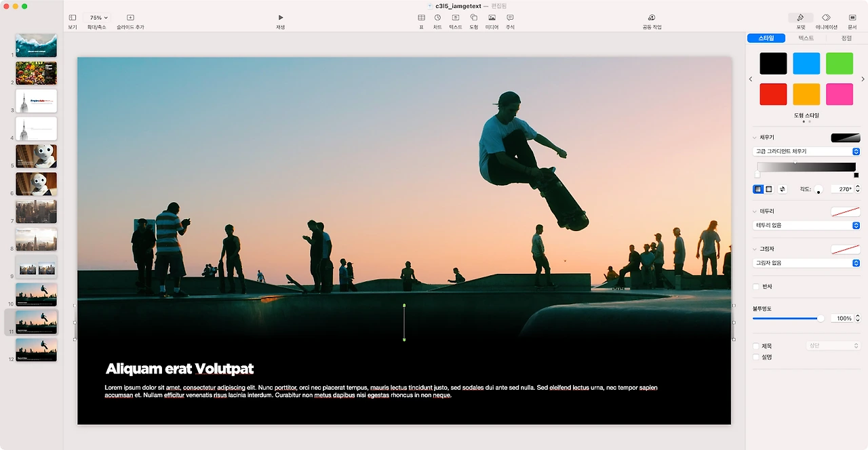This screenshot has height=450, width=868.
Task: Select slide 12 thumbnail
Action: coord(36,350)
